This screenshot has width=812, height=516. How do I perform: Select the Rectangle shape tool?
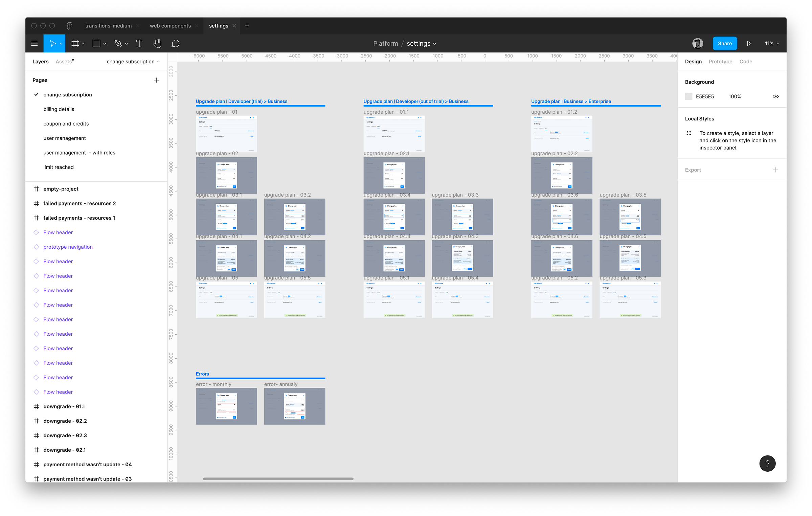[96, 43]
